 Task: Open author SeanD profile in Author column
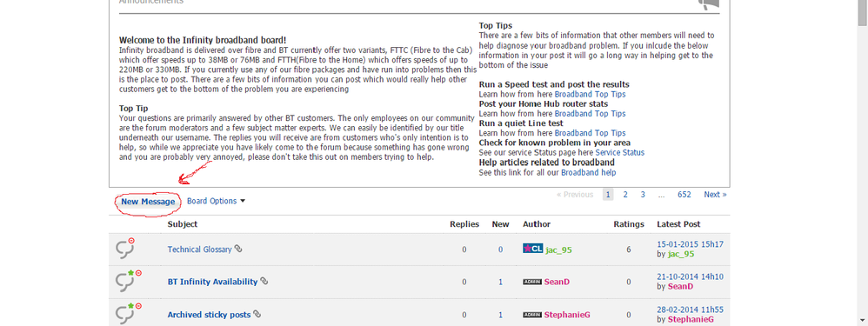click(557, 282)
